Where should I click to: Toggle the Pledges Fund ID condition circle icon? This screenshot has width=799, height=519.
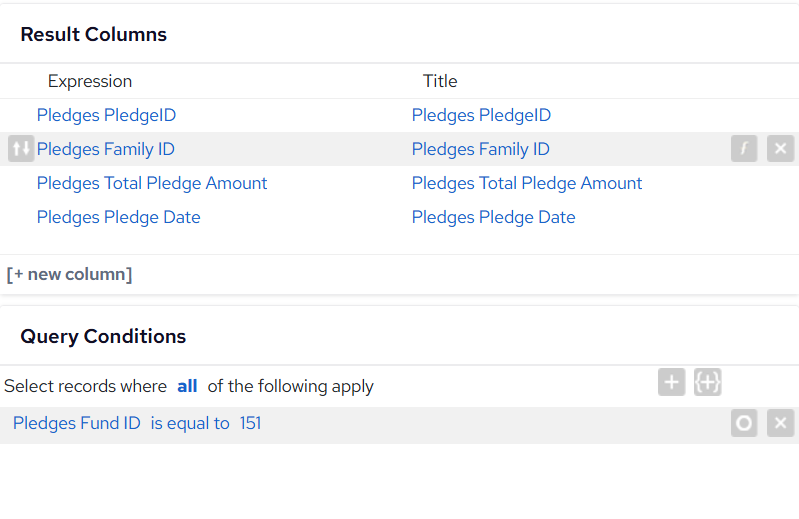(x=744, y=423)
